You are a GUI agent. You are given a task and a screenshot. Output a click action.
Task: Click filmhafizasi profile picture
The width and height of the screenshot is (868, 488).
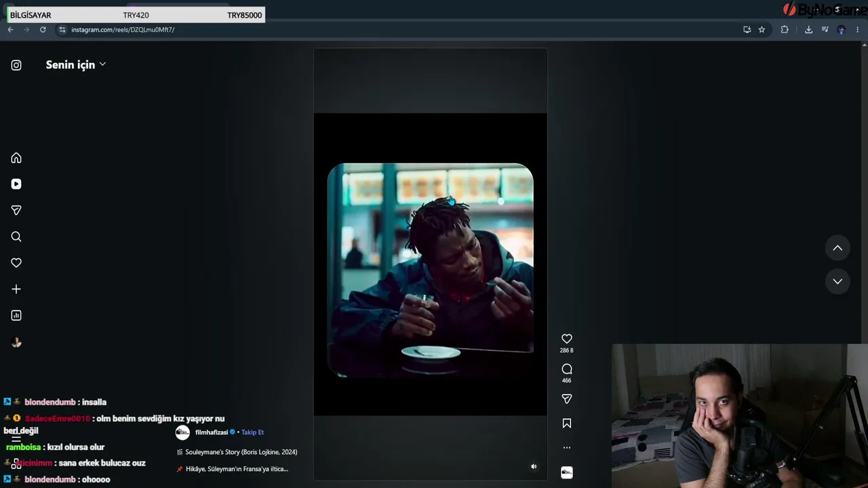pyautogui.click(x=182, y=432)
